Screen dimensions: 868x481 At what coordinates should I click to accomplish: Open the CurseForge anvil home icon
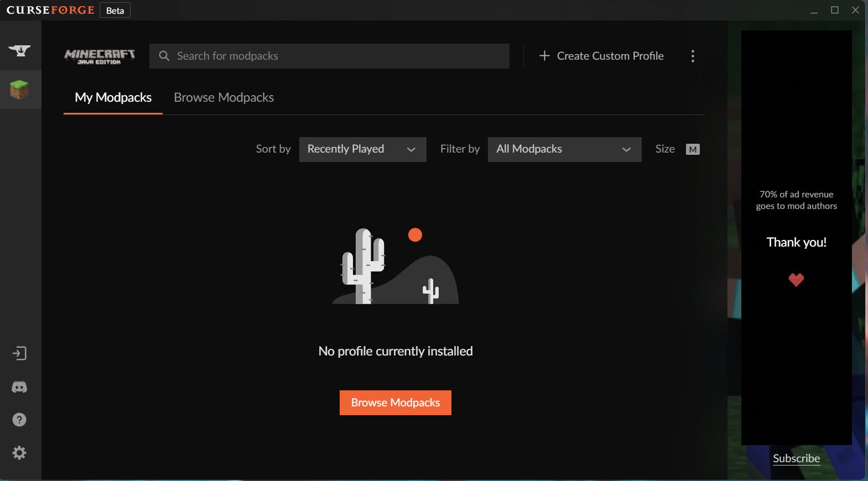click(x=19, y=50)
